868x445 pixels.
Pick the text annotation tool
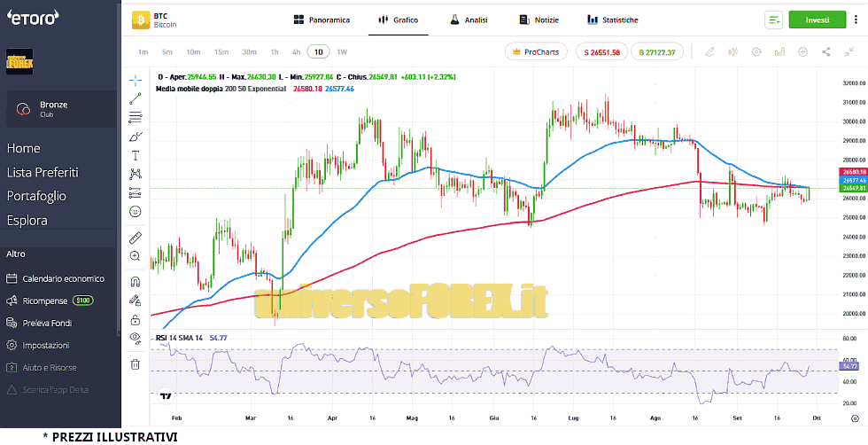(136, 154)
